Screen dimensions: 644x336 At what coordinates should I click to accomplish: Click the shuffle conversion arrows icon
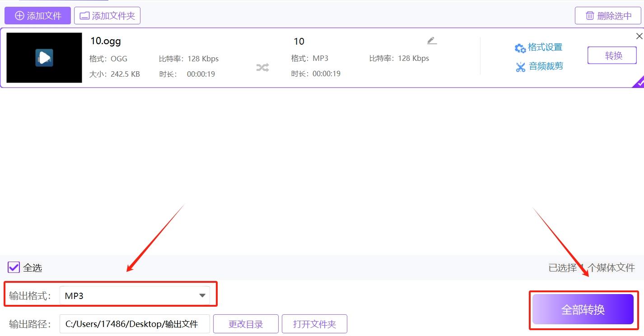[262, 66]
